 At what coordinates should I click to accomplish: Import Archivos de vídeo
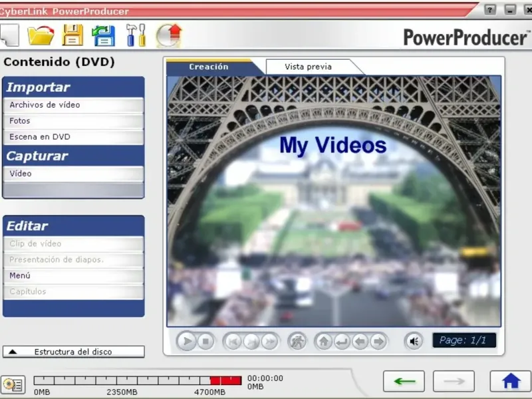click(x=74, y=105)
